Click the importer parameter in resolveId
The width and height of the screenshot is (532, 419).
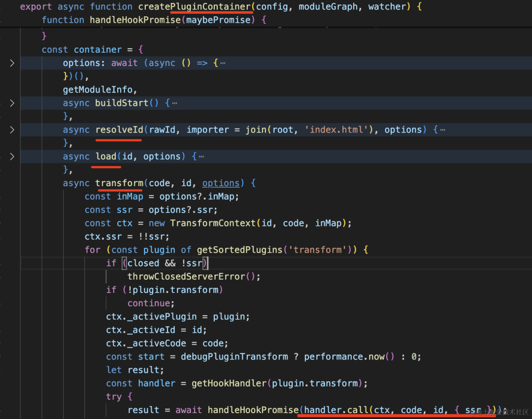tap(208, 130)
